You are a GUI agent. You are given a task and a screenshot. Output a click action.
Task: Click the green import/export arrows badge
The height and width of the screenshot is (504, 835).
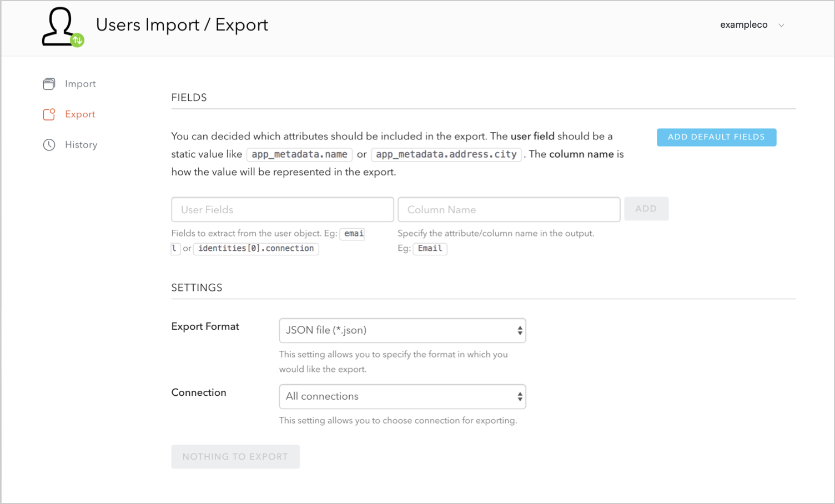point(77,39)
